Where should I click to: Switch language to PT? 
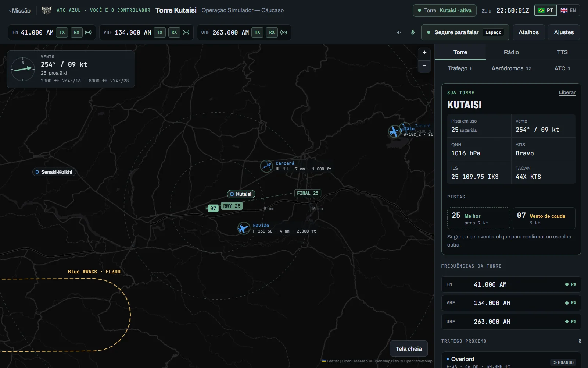(x=546, y=10)
